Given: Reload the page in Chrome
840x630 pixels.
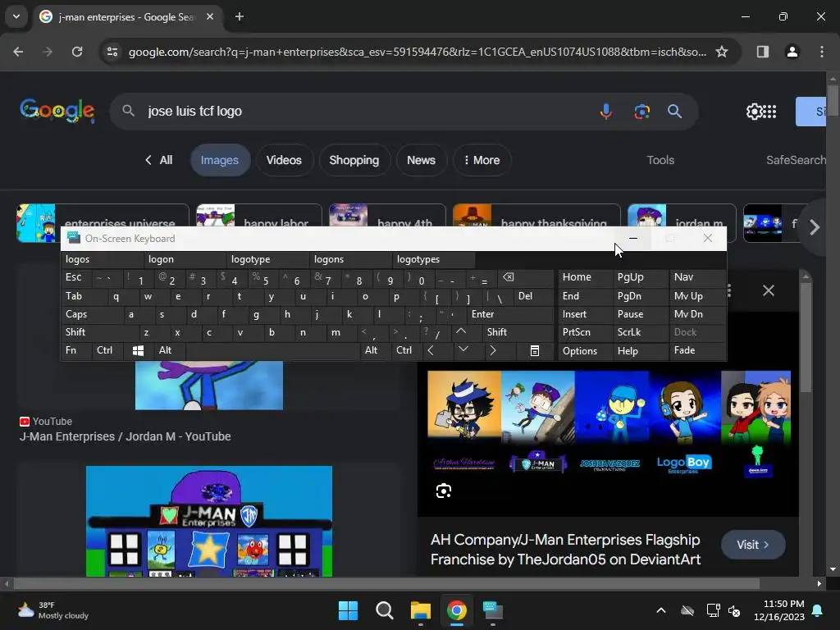Looking at the screenshot, I should (x=77, y=52).
